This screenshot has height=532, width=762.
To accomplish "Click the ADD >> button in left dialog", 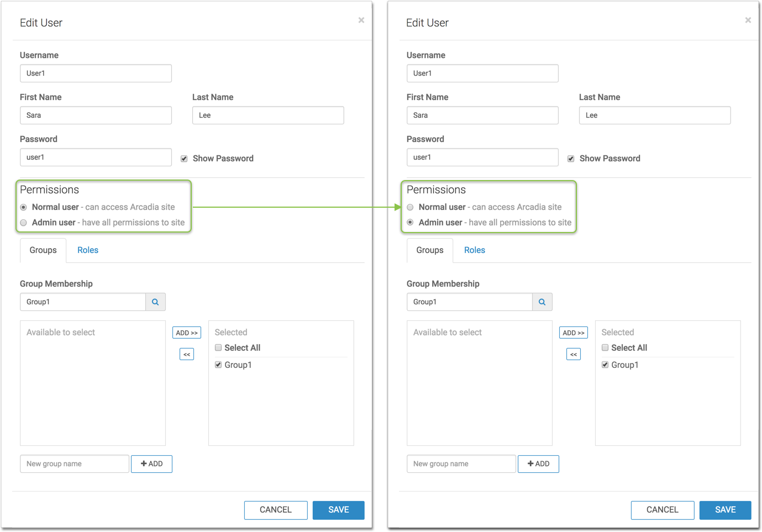I will tap(187, 333).
